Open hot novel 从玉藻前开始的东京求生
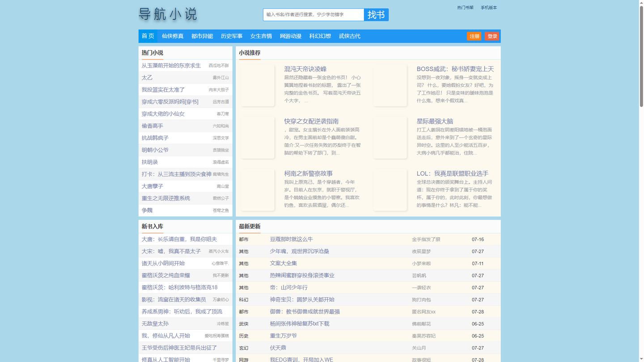The width and height of the screenshot is (644, 362). pyautogui.click(x=171, y=66)
